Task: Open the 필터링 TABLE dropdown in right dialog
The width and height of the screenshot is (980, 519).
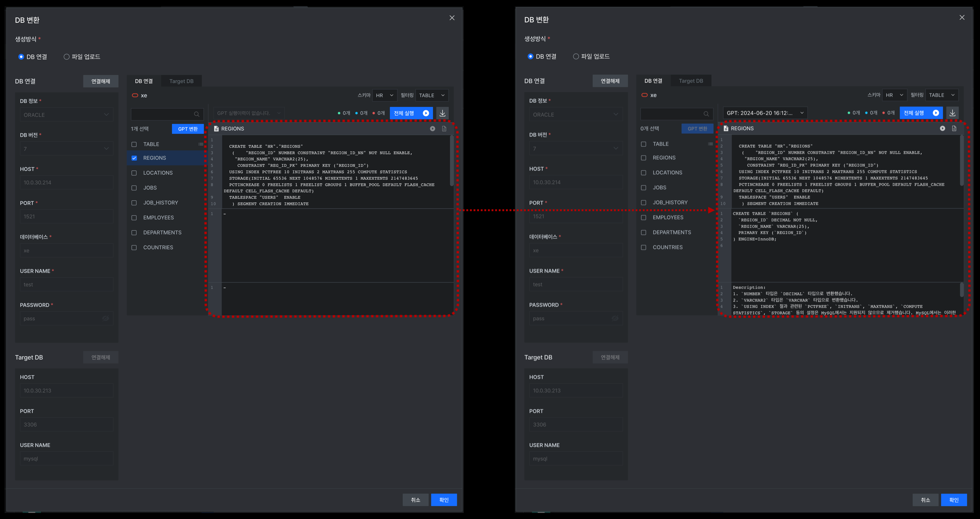Action: tap(942, 95)
